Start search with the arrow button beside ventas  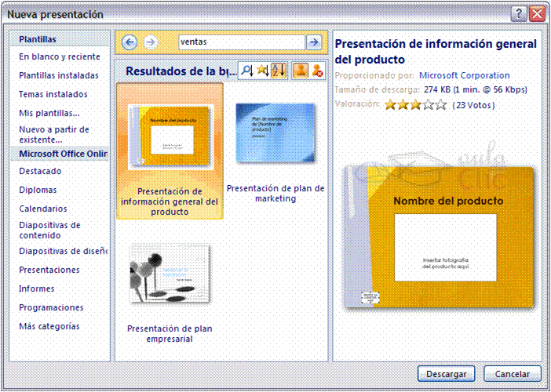point(314,42)
